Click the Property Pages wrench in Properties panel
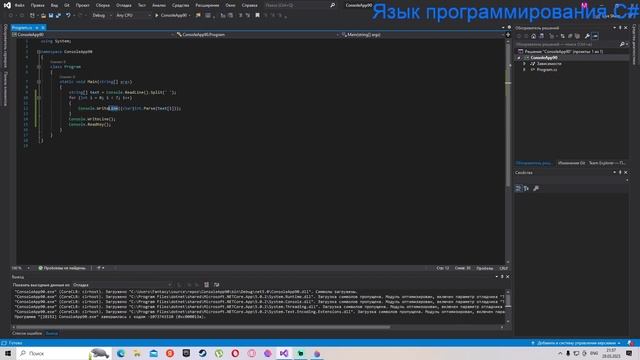This screenshot has height=360, width=640. click(536, 188)
